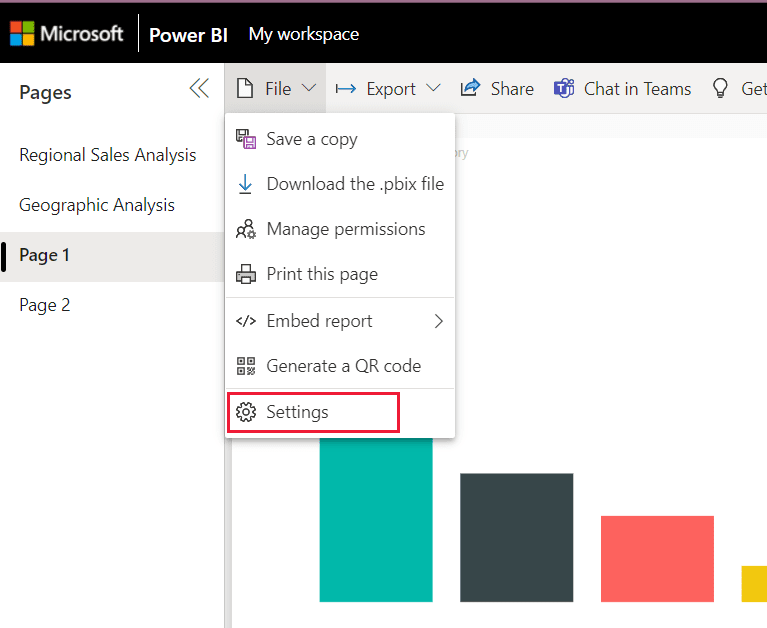
Task: Click the yellow chart bar
Action: point(754,584)
